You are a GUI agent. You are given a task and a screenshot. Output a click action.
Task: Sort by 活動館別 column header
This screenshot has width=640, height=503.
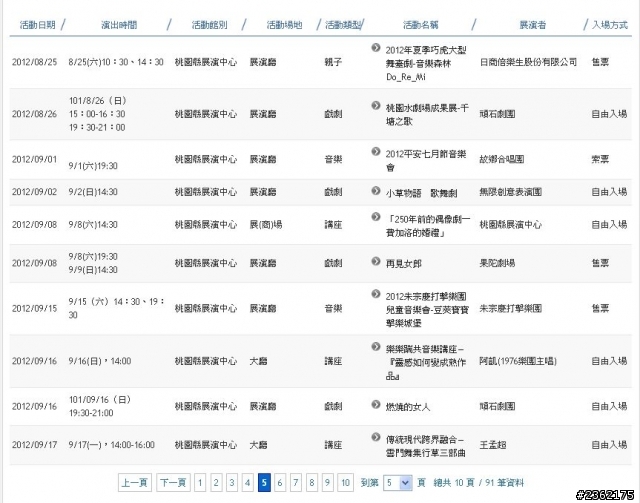click(x=209, y=25)
